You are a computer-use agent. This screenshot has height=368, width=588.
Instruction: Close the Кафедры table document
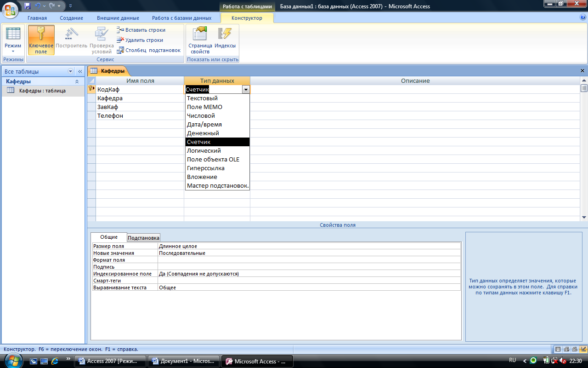click(582, 71)
